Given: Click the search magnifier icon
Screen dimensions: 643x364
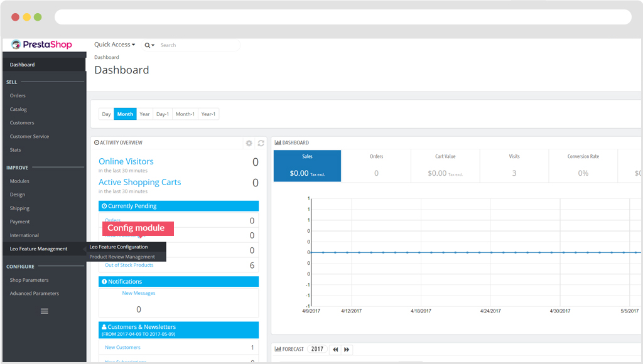Looking at the screenshot, I should [x=147, y=45].
